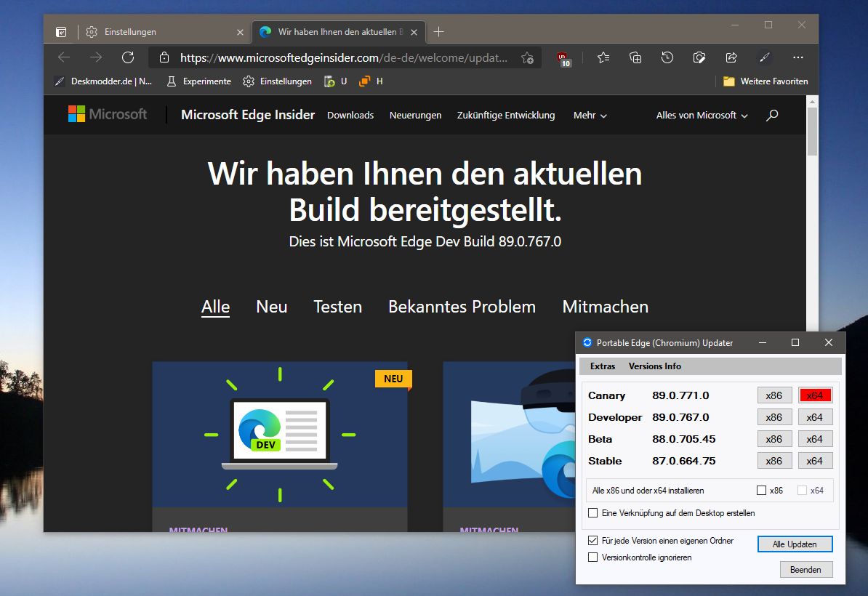Click the Downloads navigation link

350,115
